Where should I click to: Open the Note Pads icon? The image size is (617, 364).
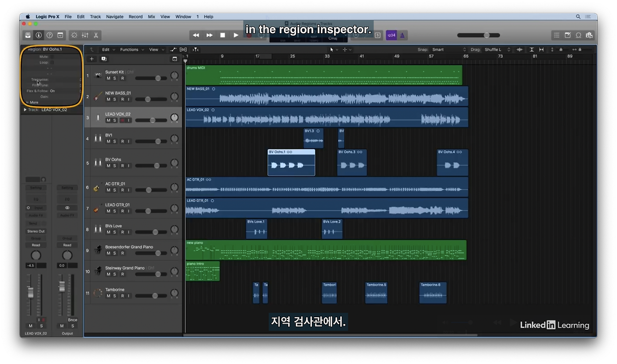pyautogui.click(x=567, y=35)
